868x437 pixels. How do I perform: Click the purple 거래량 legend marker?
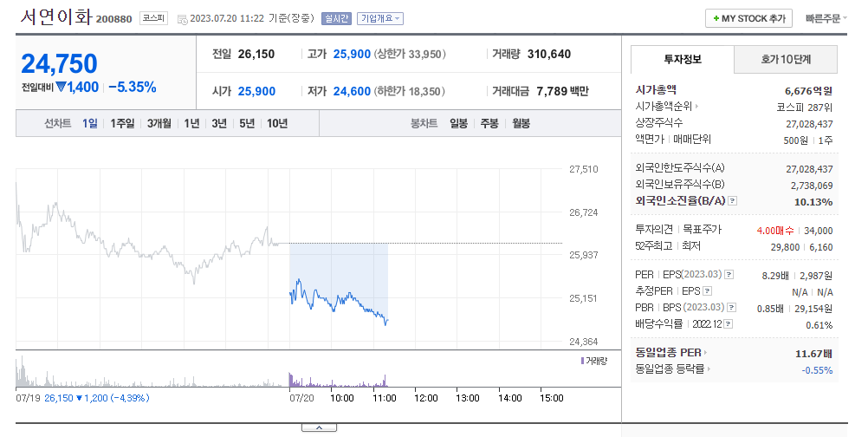coord(582,361)
